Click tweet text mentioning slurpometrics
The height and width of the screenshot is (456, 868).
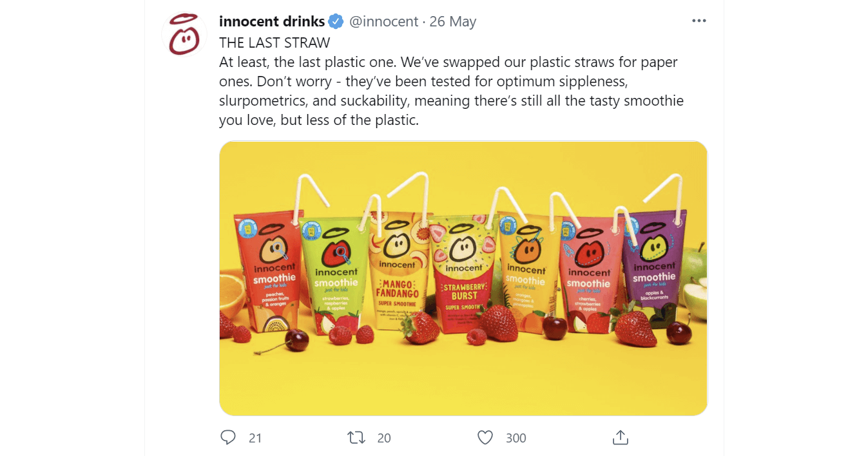point(263,101)
